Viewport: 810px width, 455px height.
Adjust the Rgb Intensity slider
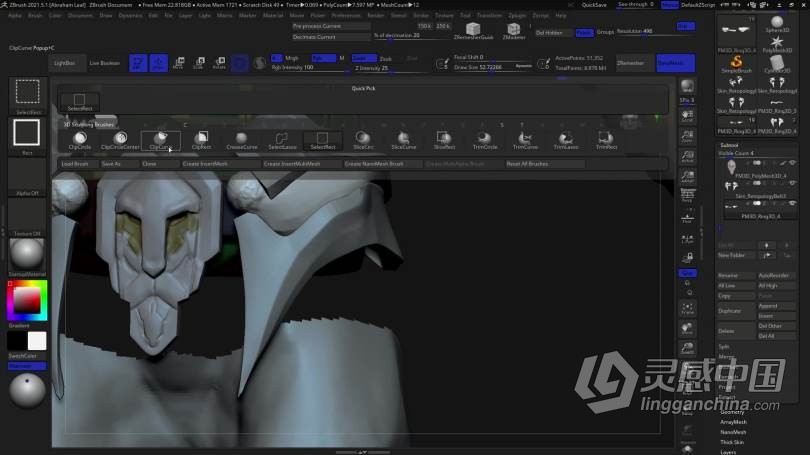pyautogui.click(x=310, y=68)
